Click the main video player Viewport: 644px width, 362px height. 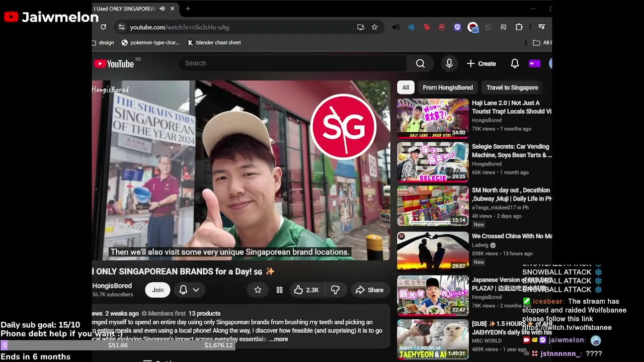[x=241, y=170]
